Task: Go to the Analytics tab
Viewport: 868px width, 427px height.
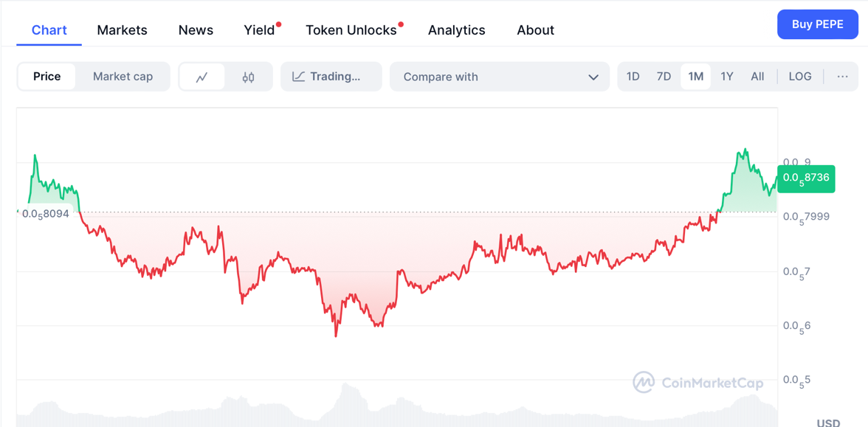Action: tap(457, 30)
